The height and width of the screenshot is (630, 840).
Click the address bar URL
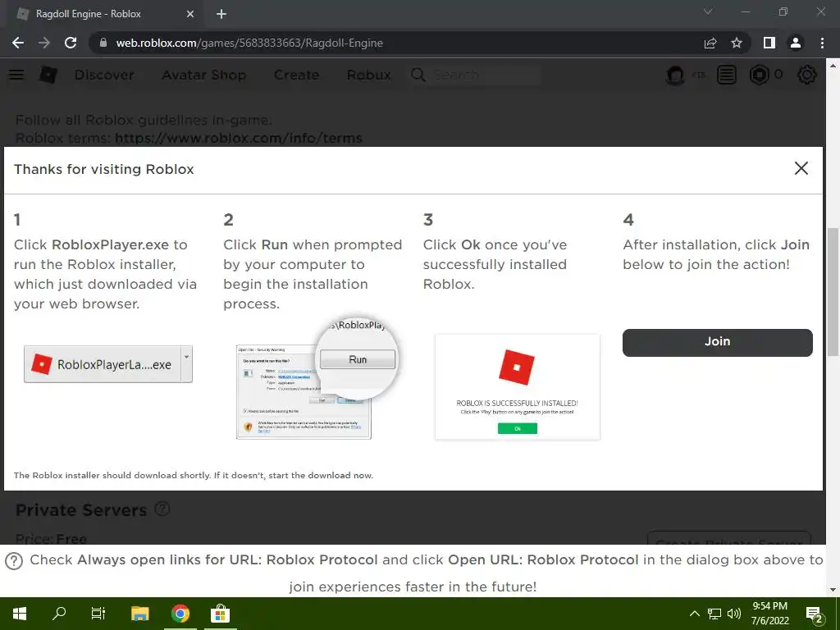tap(249, 43)
